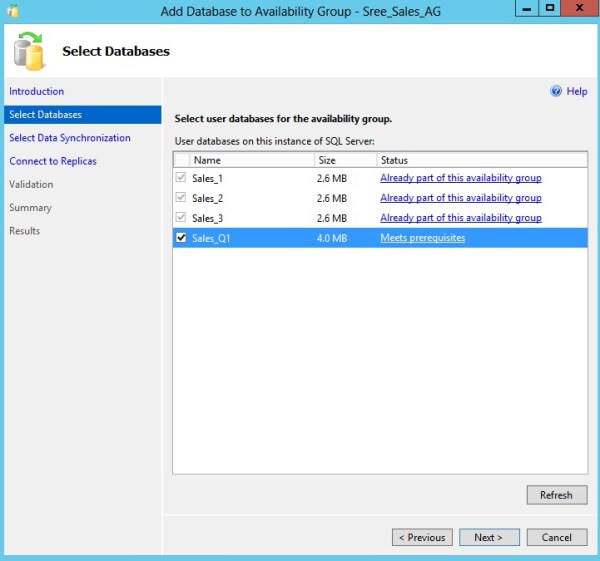Refresh the database list
The image size is (600, 561).
[556, 495]
